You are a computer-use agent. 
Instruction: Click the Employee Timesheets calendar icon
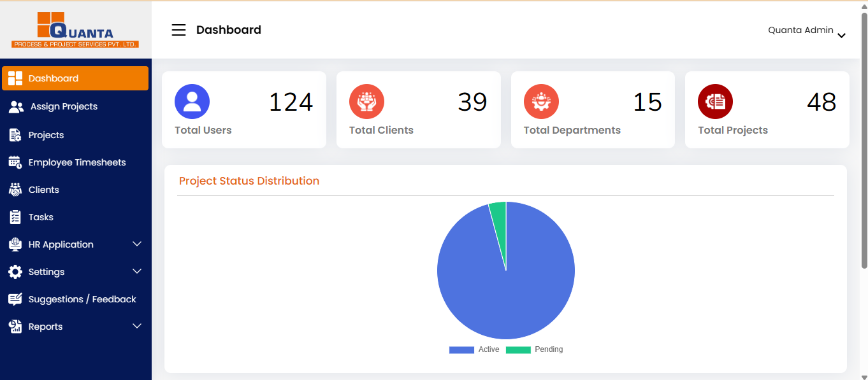(x=15, y=162)
